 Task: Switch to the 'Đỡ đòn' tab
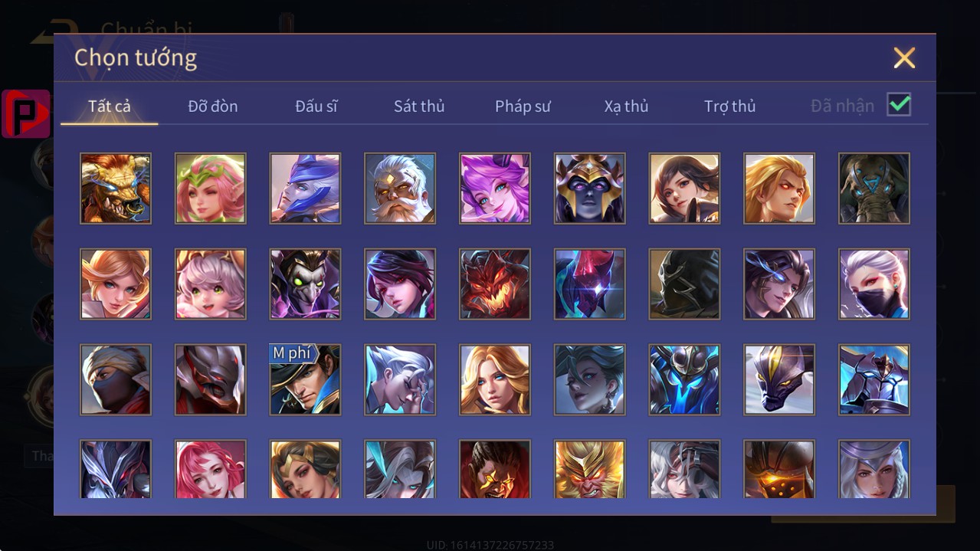pyautogui.click(x=213, y=106)
